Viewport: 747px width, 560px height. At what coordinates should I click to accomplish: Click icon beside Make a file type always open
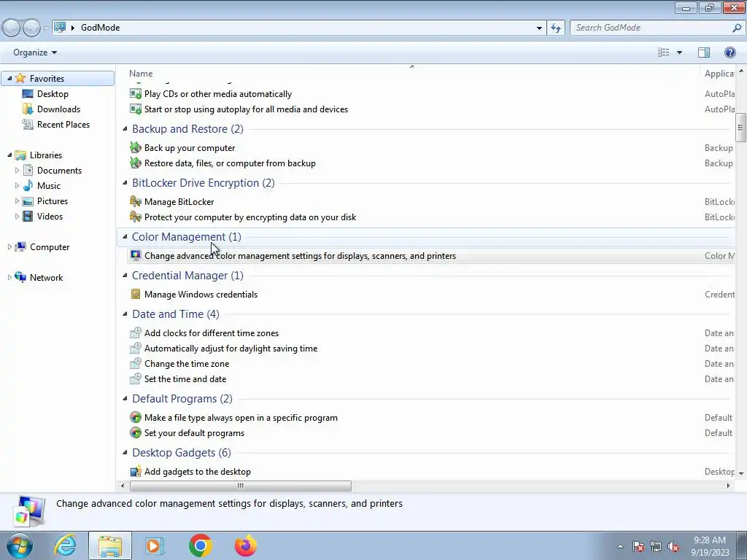click(x=136, y=417)
